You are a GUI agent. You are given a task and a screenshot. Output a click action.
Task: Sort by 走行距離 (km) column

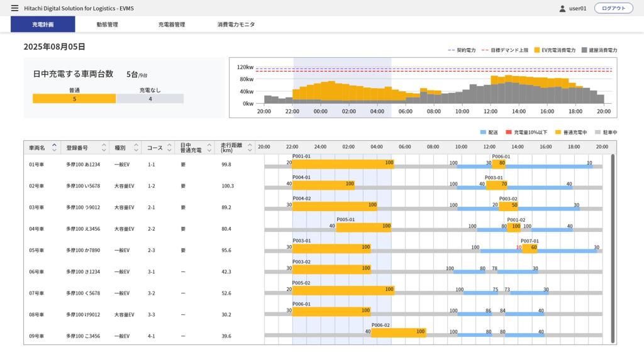point(250,148)
